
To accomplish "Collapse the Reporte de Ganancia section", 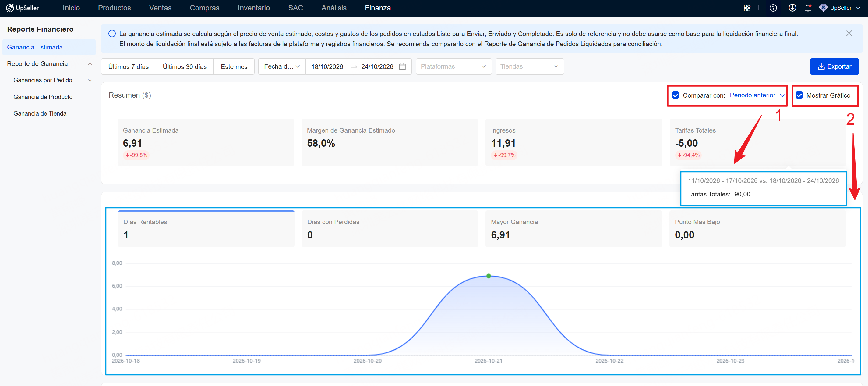I will pos(90,64).
